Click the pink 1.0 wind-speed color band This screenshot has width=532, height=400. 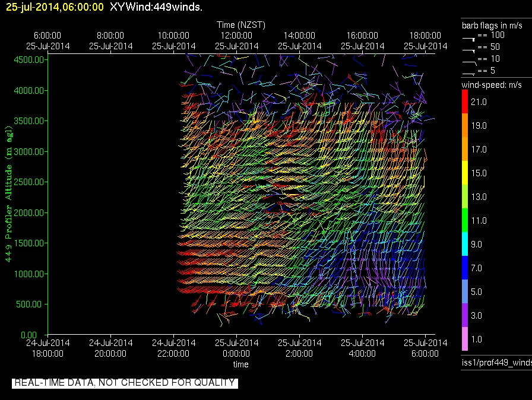tap(465, 339)
